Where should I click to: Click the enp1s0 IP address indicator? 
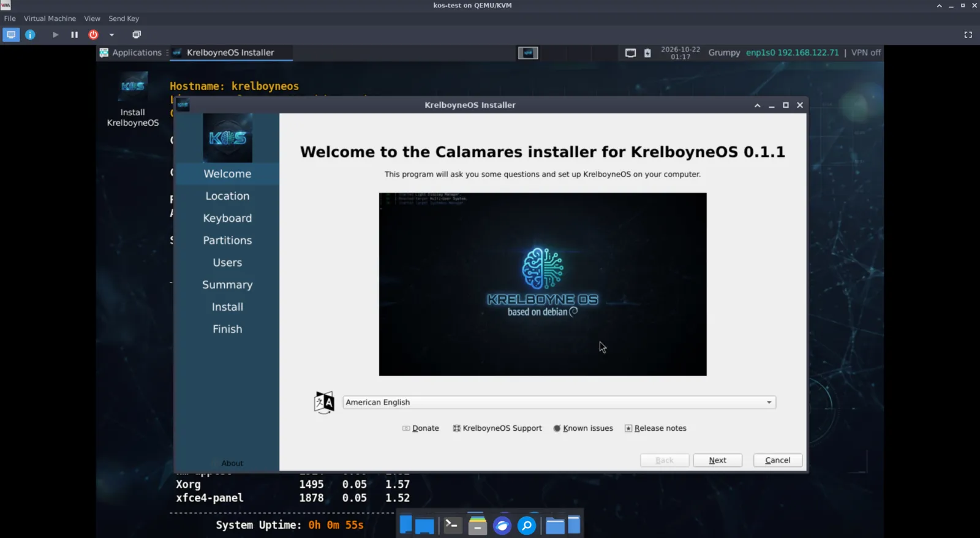(x=792, y=53)
